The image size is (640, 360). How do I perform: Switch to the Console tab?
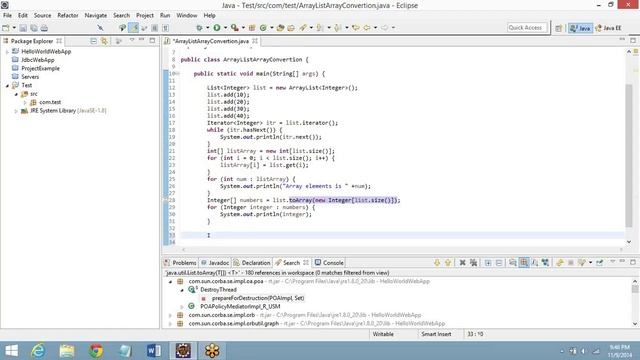(329, 262)
